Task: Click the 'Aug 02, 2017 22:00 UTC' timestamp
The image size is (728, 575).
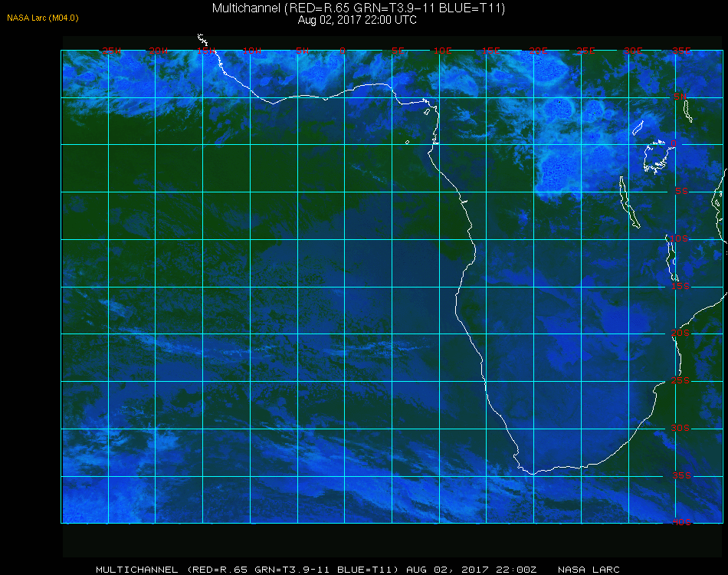Action: pos(357,20)
